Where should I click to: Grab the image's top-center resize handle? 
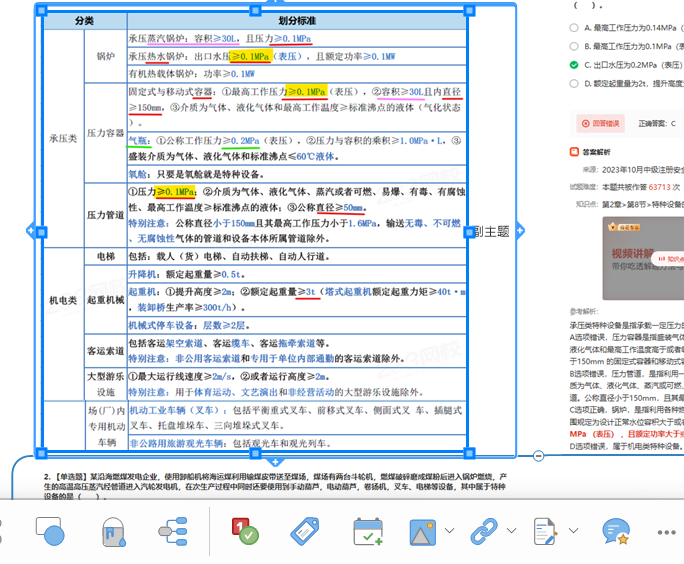255,10
